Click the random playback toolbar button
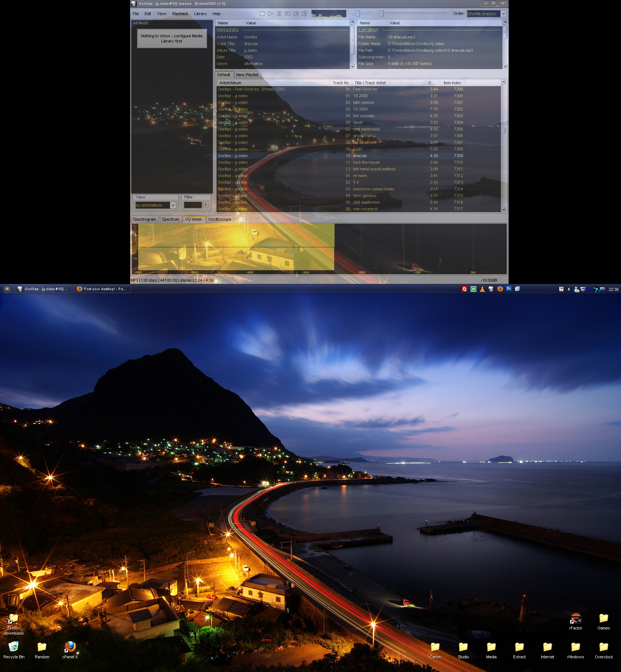Viewport: 621px width, 672px height. tap(305, 14)
